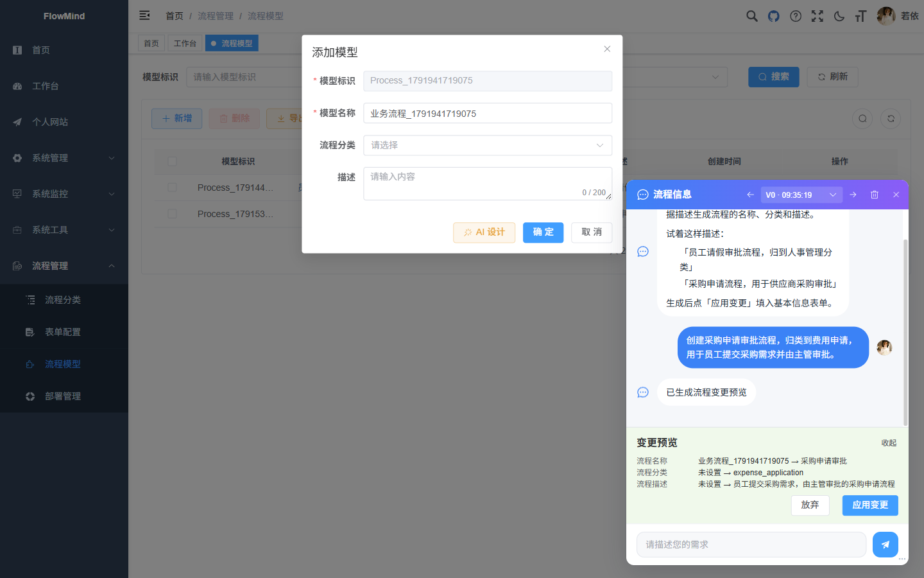Image resolution: width=924 pixels, height=578 pixels.
Task: Click the round refresh icon above table
Action: click(891, 118)
